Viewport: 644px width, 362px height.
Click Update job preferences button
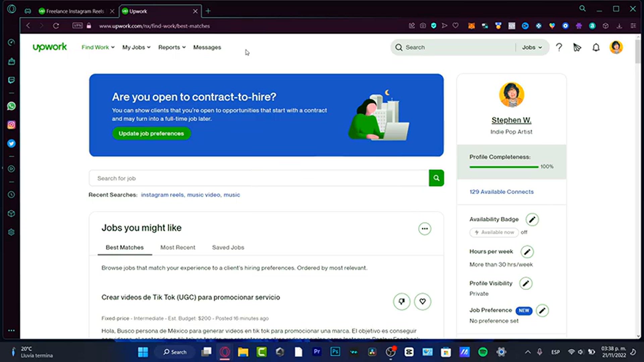coord(151,133)
